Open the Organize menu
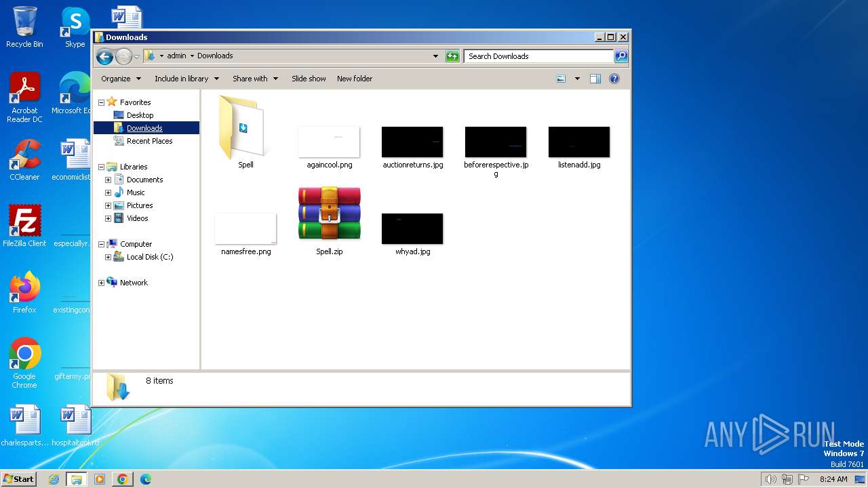868x488 pixels. tap(121, 79)
